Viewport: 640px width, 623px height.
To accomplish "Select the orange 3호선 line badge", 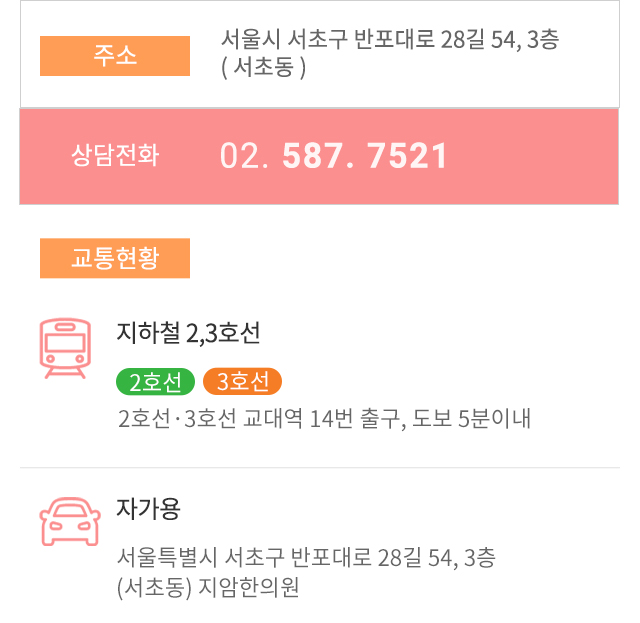I will click(x=242, y=382).
